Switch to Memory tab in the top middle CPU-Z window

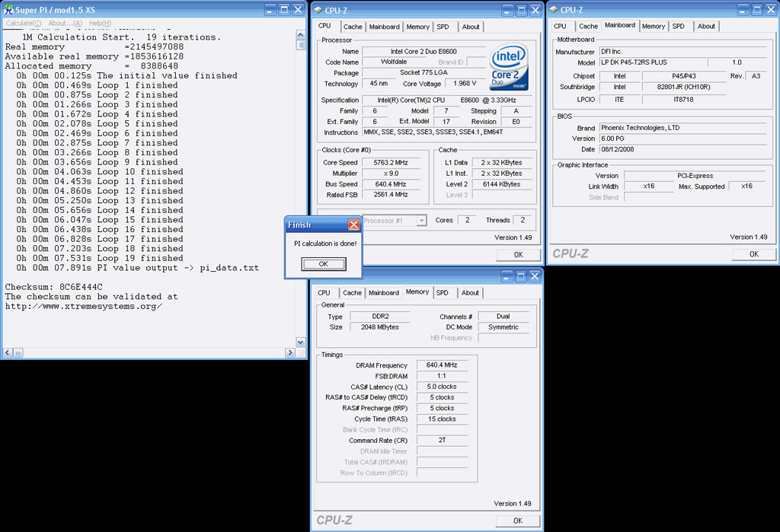pyautogui.click(x=418, y=27)
